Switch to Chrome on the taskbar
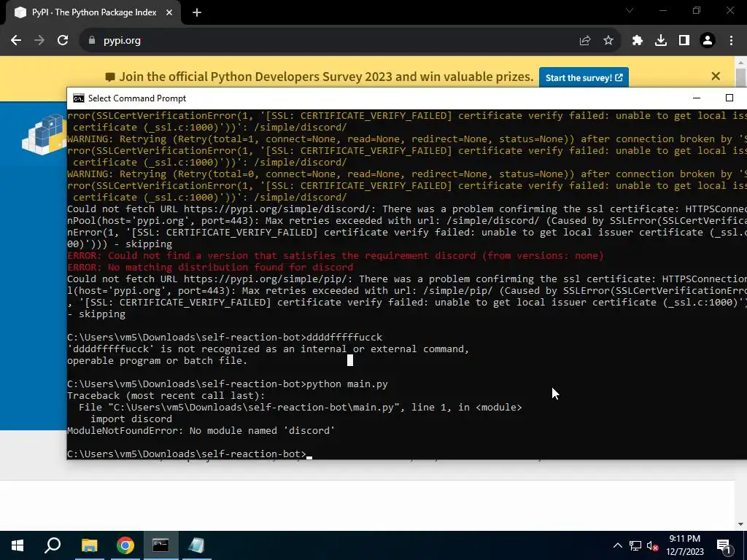747x560 pixels. click(x=125, y=545)
